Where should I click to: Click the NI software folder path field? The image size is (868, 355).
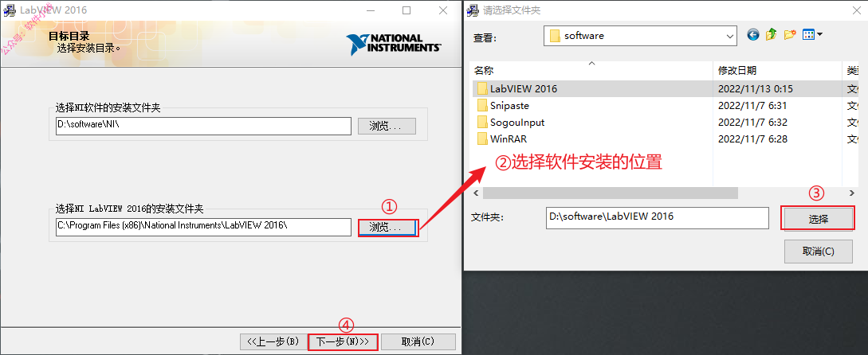tap(203, 126)
